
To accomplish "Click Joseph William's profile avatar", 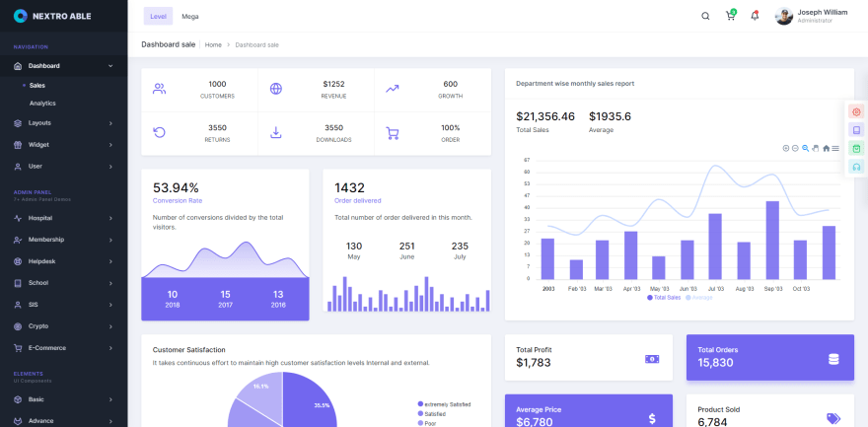I will coord(784,16).
